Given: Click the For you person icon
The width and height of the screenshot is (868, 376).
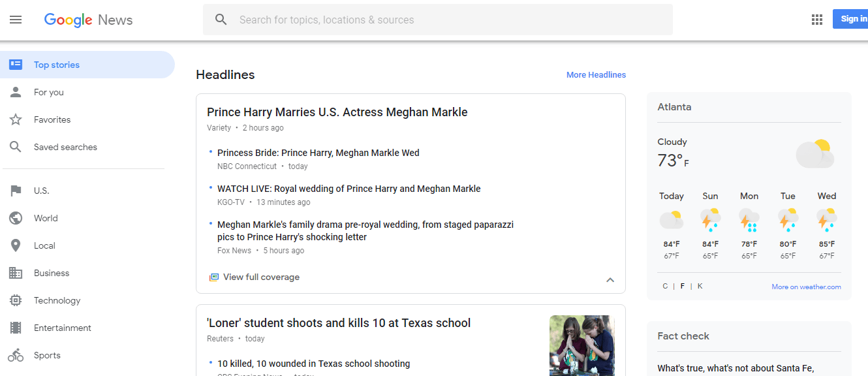Looking at the screenshot, I should click(16, 92).
